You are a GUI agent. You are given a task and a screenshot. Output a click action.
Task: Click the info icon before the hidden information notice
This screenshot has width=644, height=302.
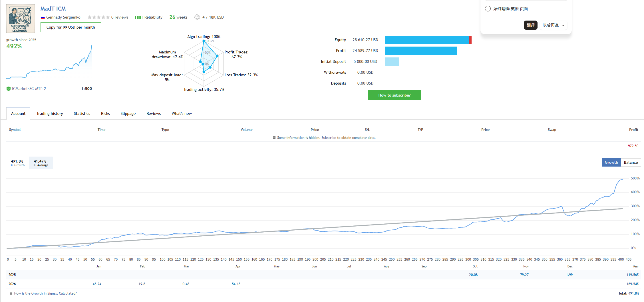pos(274,138)
